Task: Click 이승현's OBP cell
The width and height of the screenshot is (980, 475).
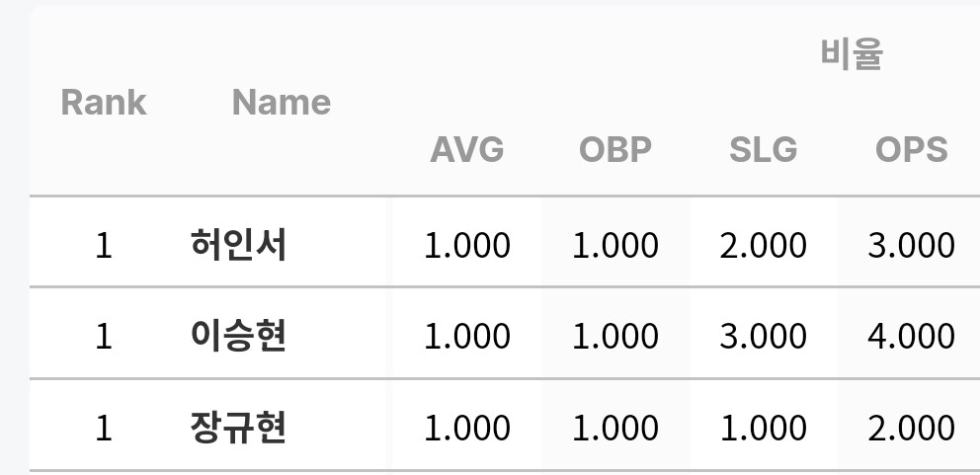Action: [x=615, y=336]
